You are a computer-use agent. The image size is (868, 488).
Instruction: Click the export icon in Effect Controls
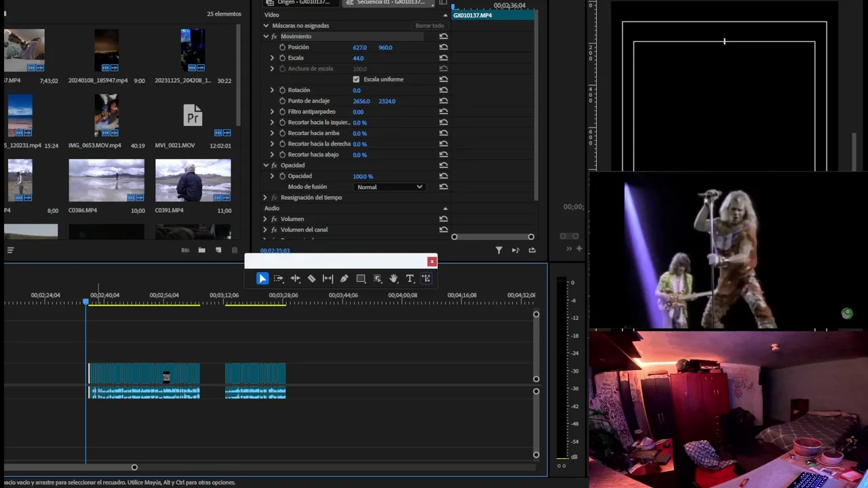[532, 250]
